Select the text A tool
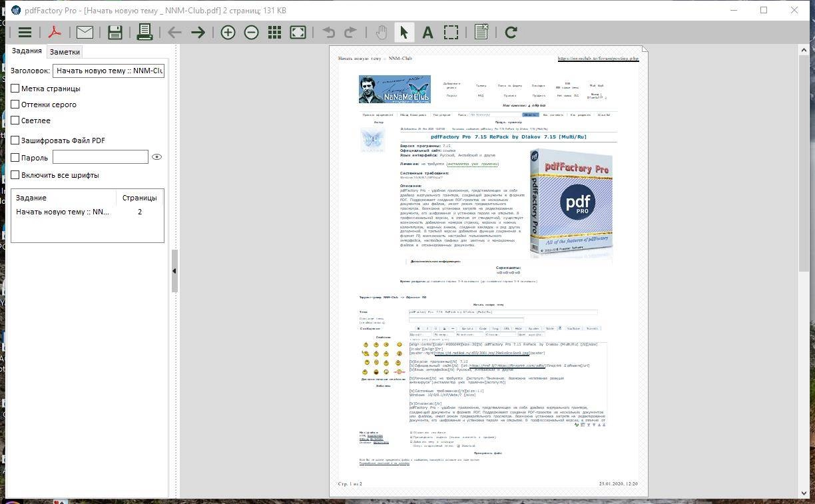 point(427,32)
